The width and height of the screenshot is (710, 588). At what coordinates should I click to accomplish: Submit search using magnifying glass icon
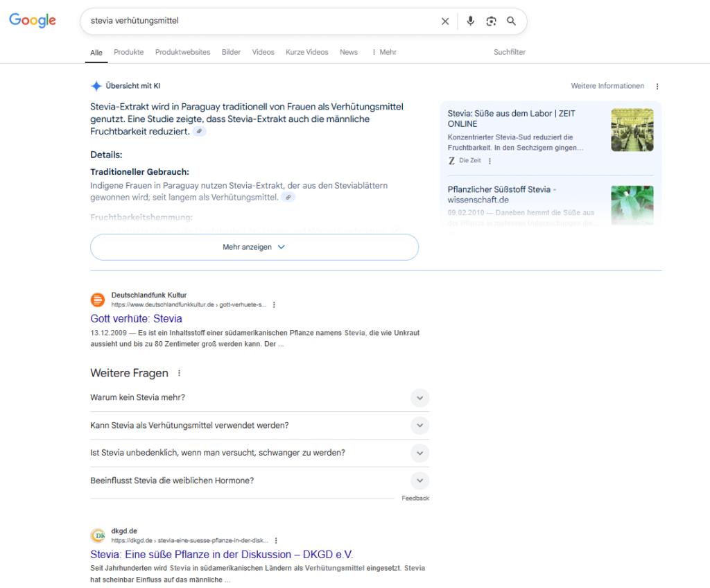point(511,21)
